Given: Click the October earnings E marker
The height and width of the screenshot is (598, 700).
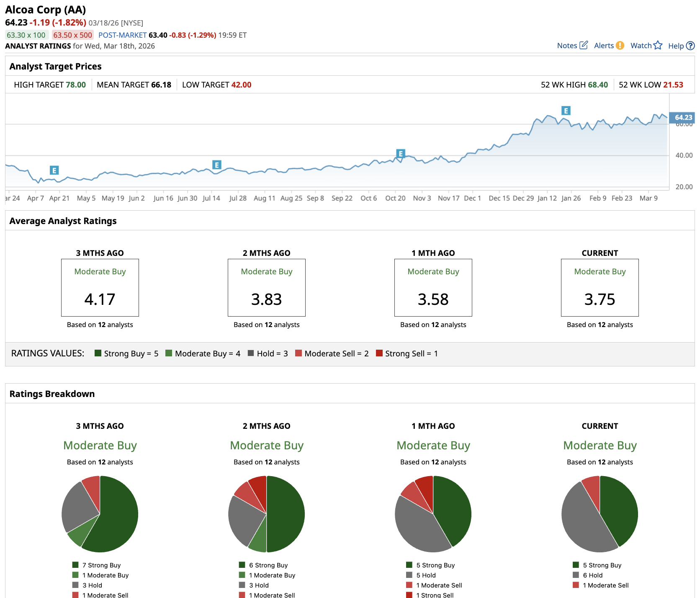Looking at the screenshot, I should 401,154.
